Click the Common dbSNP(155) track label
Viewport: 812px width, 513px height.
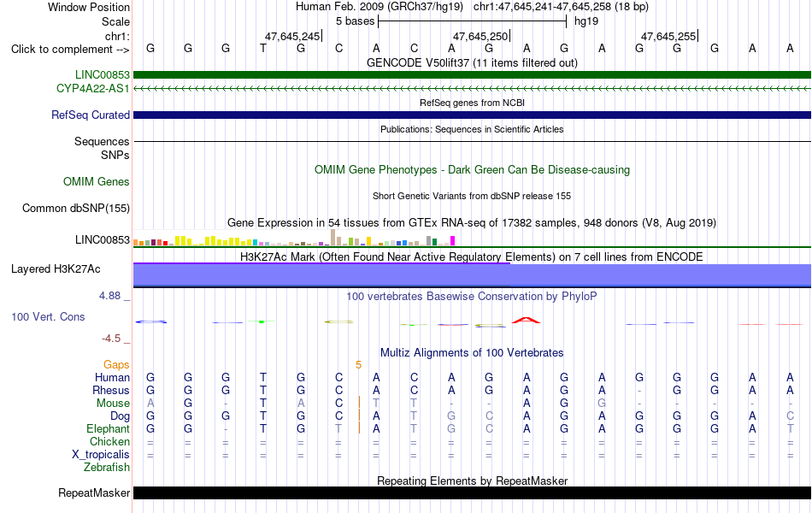pos(76,209)
